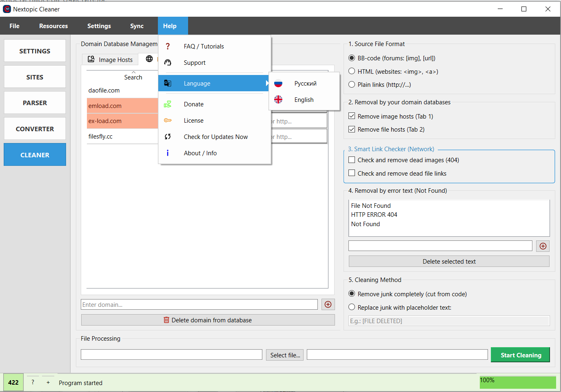Uncheck Remove image hosts (Tab 1)
The height and width of the screenshot is (392, 561).
click(x=352, y=116)
